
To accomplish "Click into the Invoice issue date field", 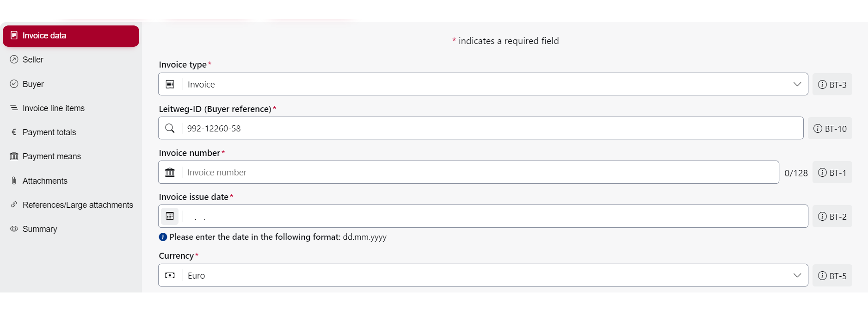I will (494, 216).
